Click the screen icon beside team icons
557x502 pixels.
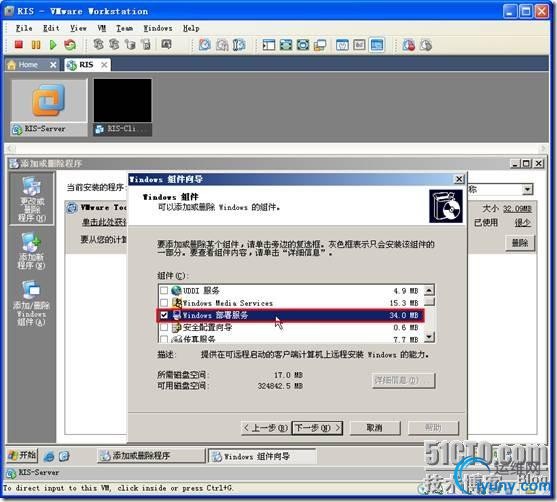(x=166, y=45)
